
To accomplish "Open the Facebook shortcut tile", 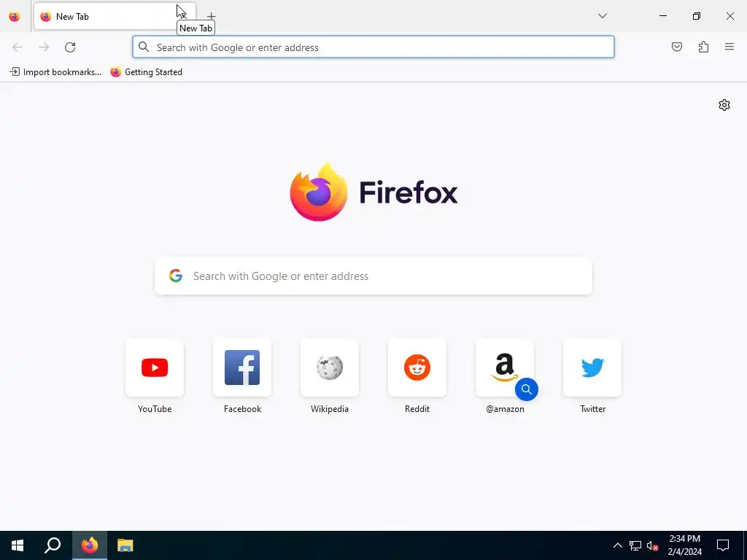I will [x=242, y=367].
